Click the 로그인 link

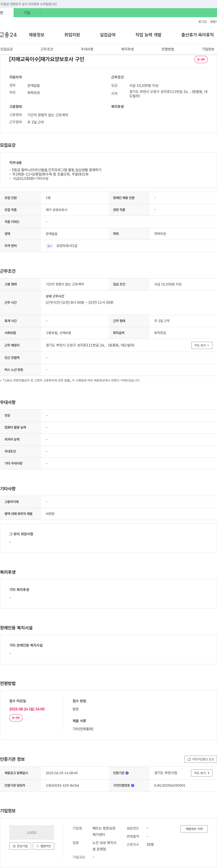point(203,21)
